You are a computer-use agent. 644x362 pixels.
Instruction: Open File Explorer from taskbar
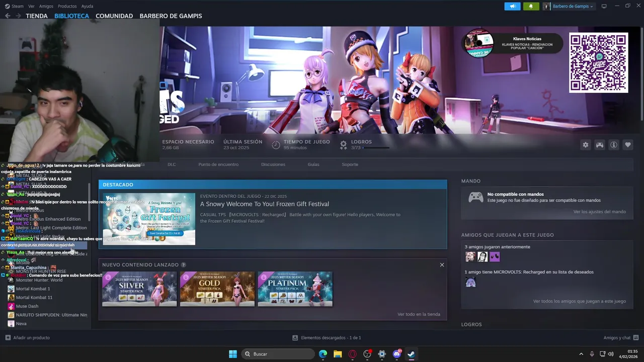338,354
